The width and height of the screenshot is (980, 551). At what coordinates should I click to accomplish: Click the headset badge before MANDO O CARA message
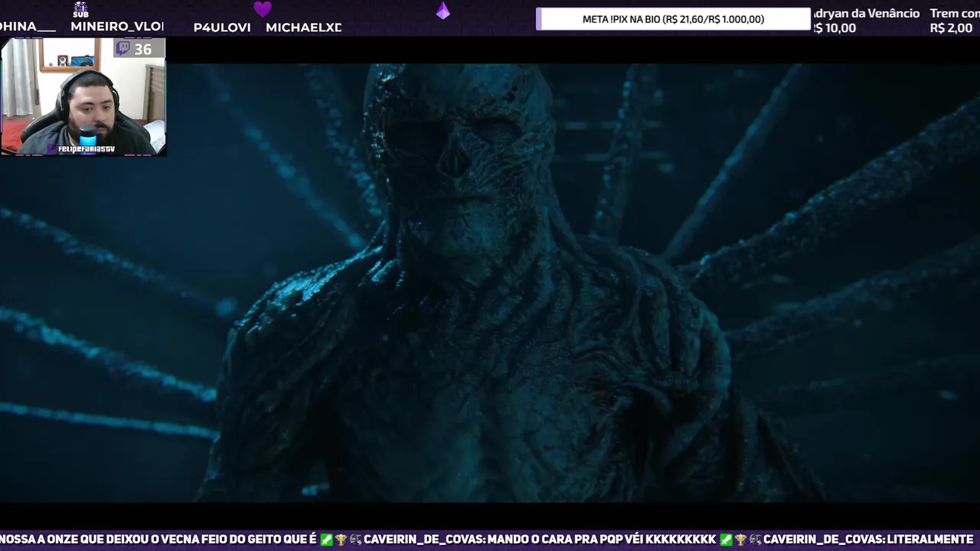355,540
